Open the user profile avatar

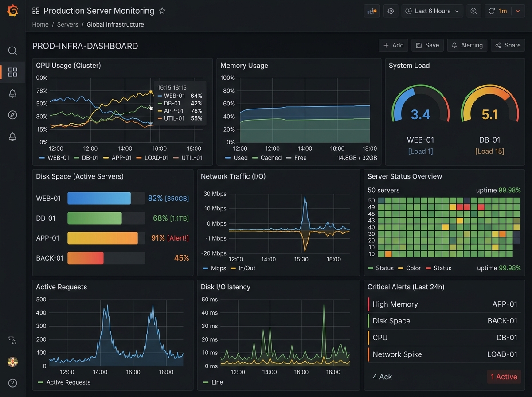click(12, 362)
